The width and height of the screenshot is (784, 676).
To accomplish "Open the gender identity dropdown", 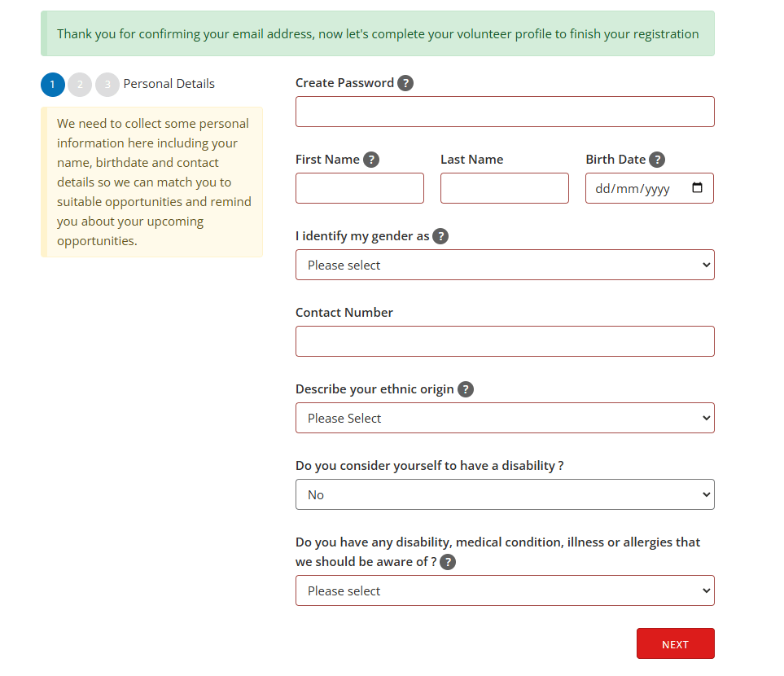I will [x=505, y=265].
